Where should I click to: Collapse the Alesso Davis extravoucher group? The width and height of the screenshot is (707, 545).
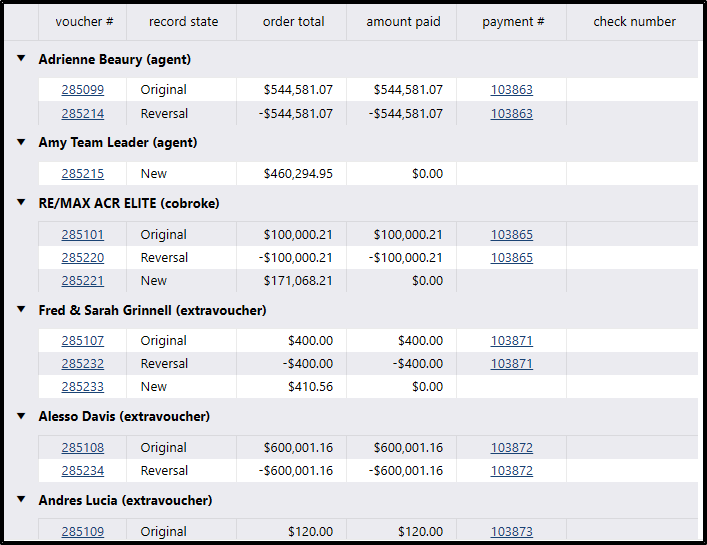point(21,416)
